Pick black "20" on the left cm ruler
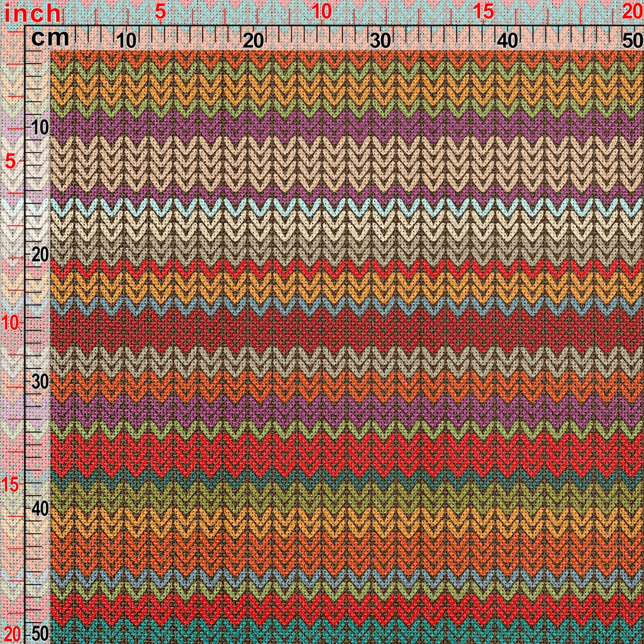644x644 pixels. [40, 255]
